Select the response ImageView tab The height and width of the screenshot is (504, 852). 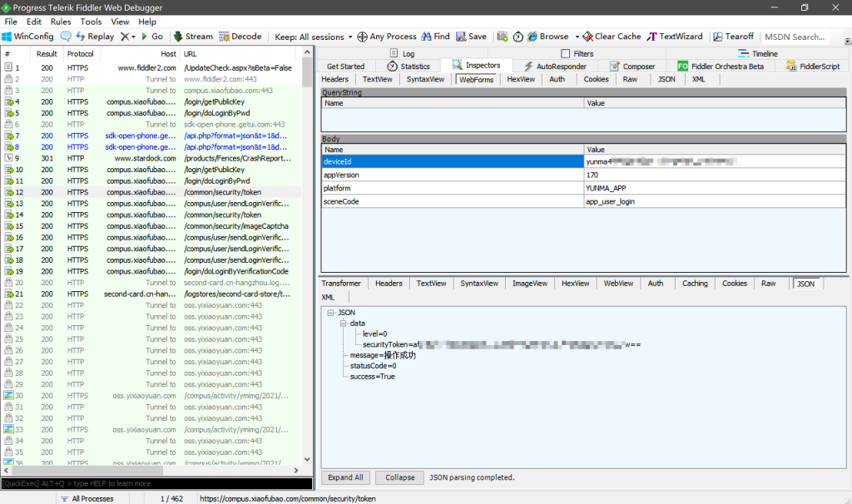[x=530, y=284]
